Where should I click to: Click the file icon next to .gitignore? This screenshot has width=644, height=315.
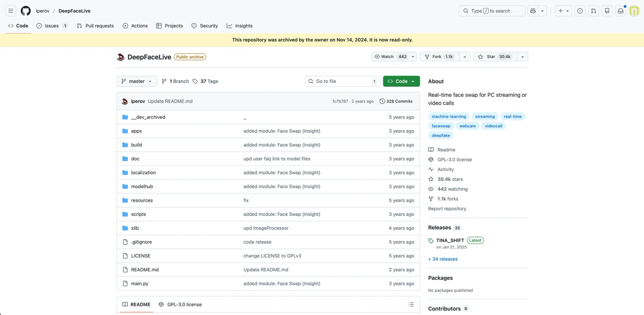coord(125,242)
